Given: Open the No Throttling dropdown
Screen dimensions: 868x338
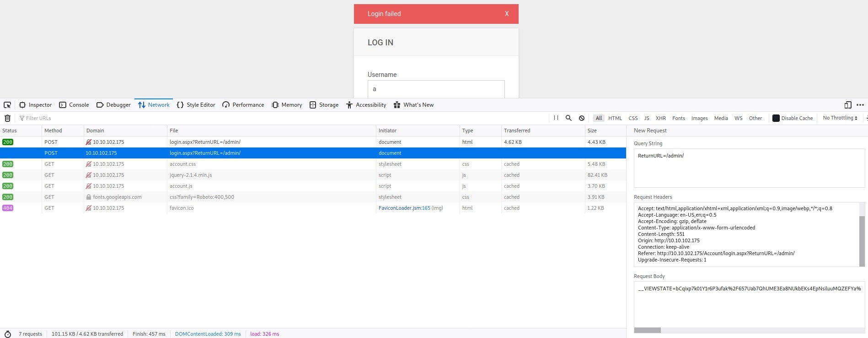Looking at the screenshot, I should coord(840,118).
